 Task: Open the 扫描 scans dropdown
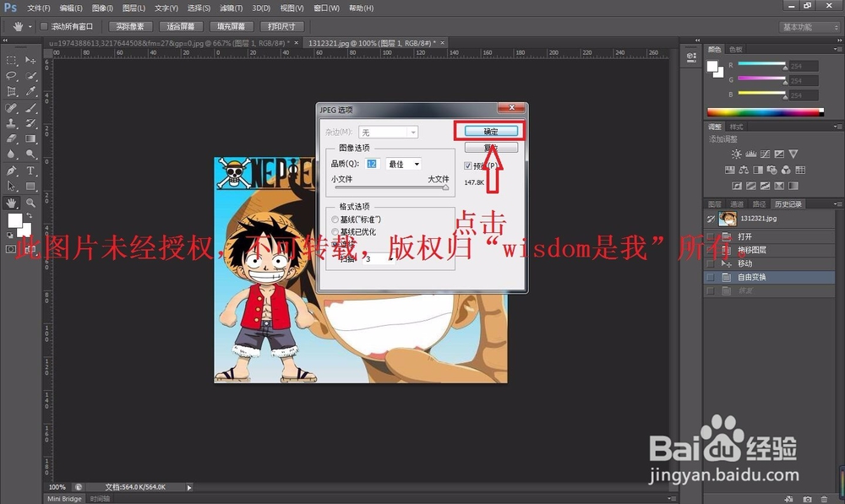379,259
